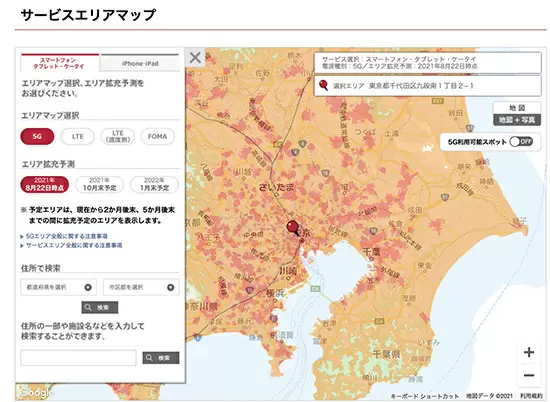Click つくば label on the map
Image resolution: width=550 pixels, height=402 pixels.
tap(365, 132)
